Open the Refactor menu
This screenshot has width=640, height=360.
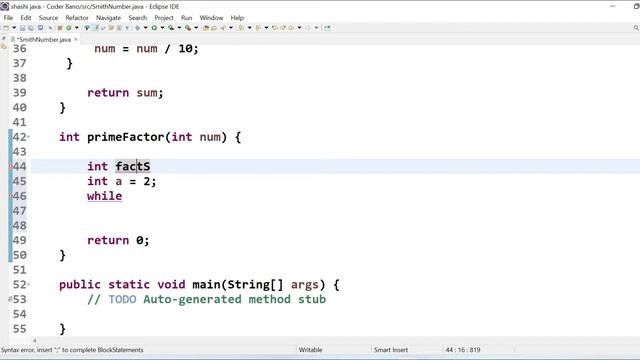tap(77, 18)
